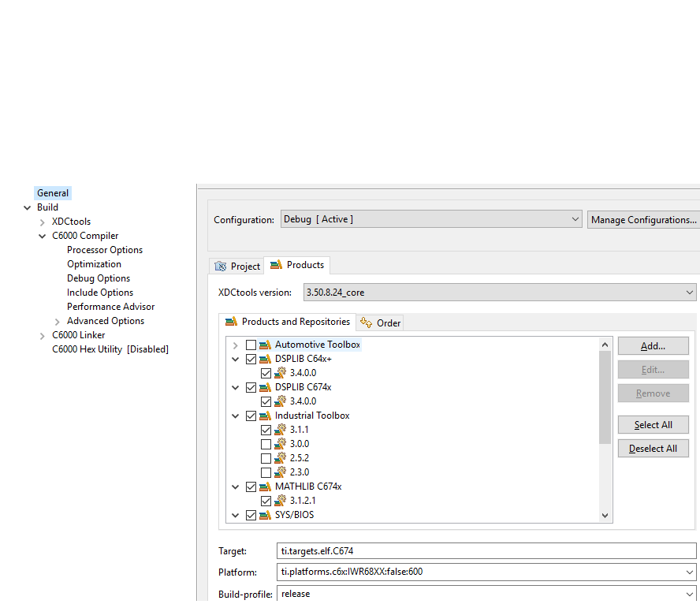
Task: Check Industrial Toolbox version 2.3.0
Action: (266, 473)
